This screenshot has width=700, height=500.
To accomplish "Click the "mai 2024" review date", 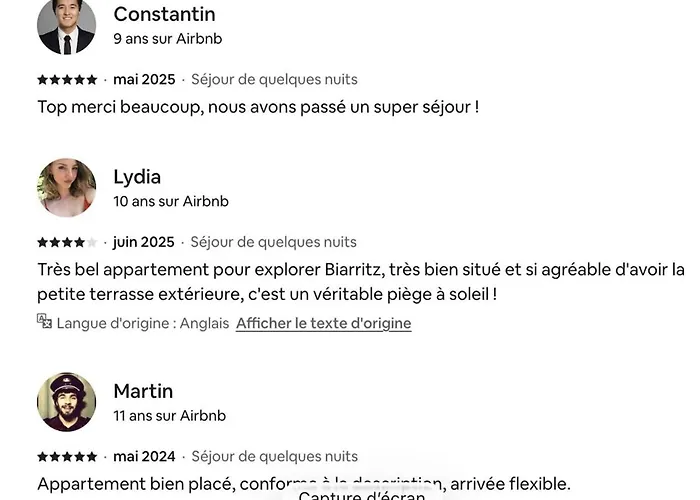I will tap(144, 457).
